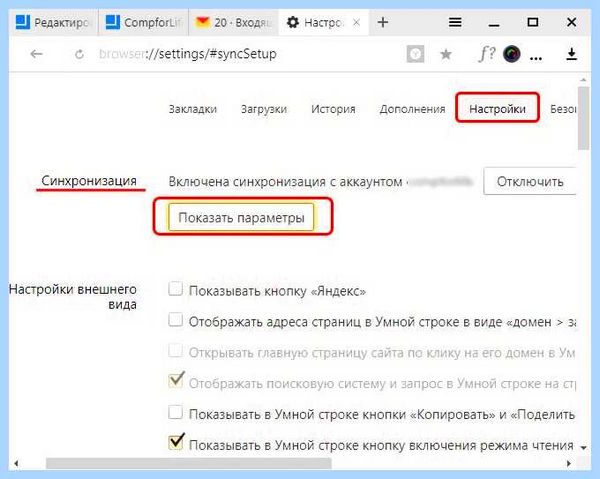Open the browser hamburger menu
The image size is (600, 479).
pos(455,22)
